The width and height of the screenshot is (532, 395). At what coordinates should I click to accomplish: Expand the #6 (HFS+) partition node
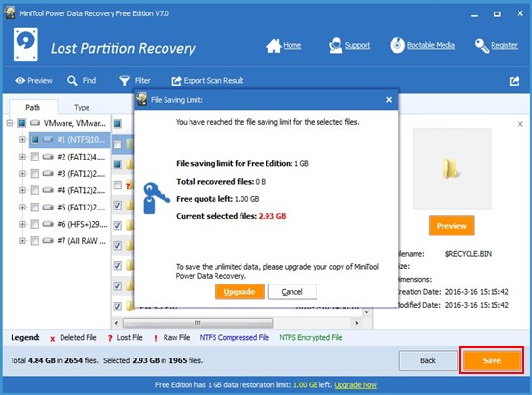point(22,224)
